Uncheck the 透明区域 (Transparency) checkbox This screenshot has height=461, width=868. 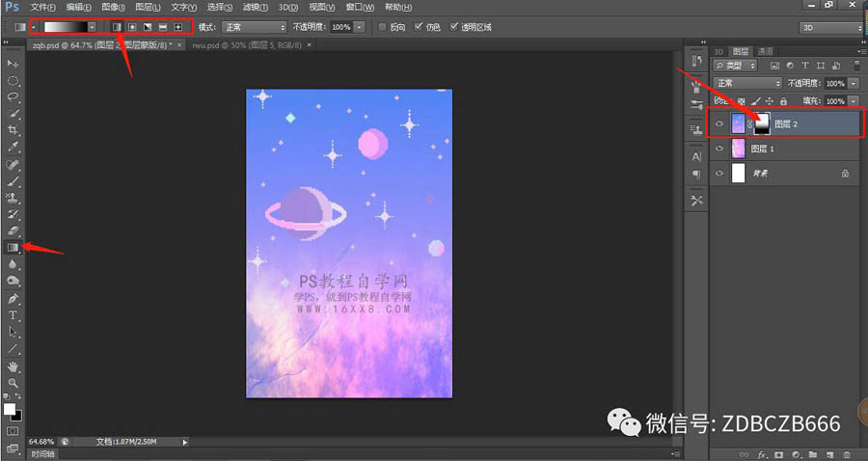point(454,27)
